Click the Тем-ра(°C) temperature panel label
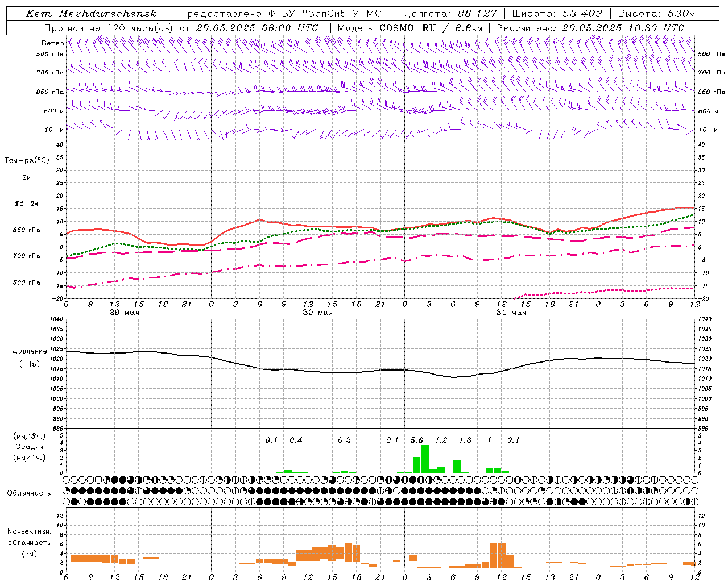The image size is (728, 582). point(27,161)
